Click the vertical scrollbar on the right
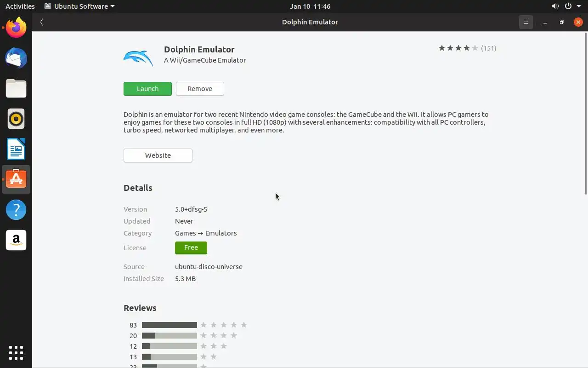Screen dimensions: 588x368 (x=586, y=113)
